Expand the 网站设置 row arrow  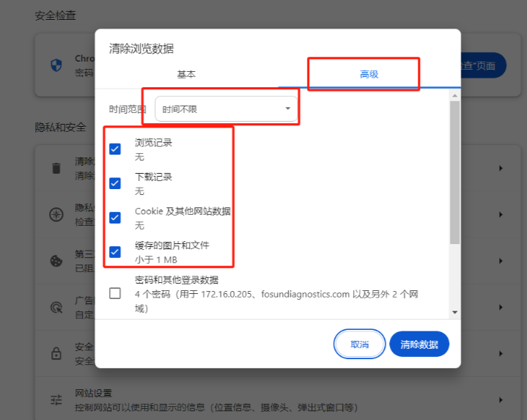point(501,399)
